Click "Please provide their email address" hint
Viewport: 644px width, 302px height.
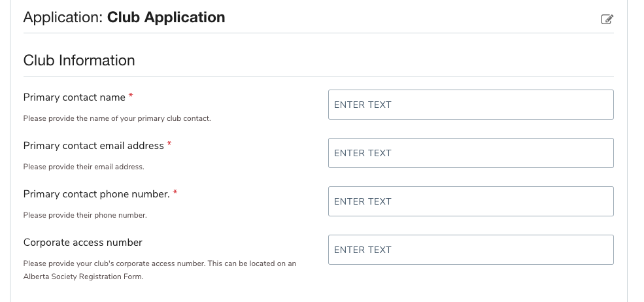pos(83,167)
